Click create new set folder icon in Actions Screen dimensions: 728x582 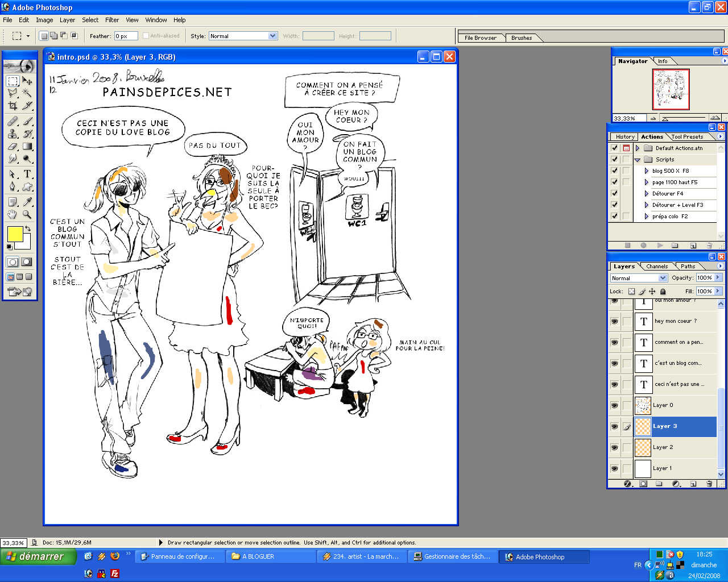(675, 246)
